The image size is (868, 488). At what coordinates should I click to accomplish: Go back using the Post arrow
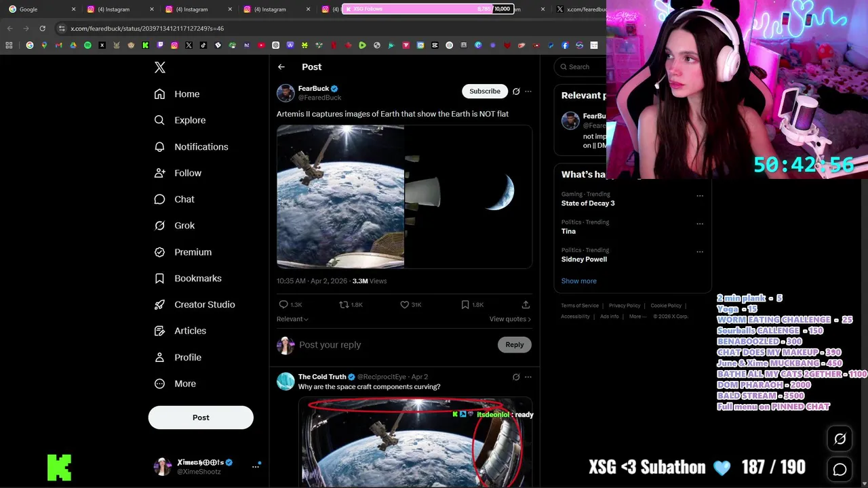[281, 67]
